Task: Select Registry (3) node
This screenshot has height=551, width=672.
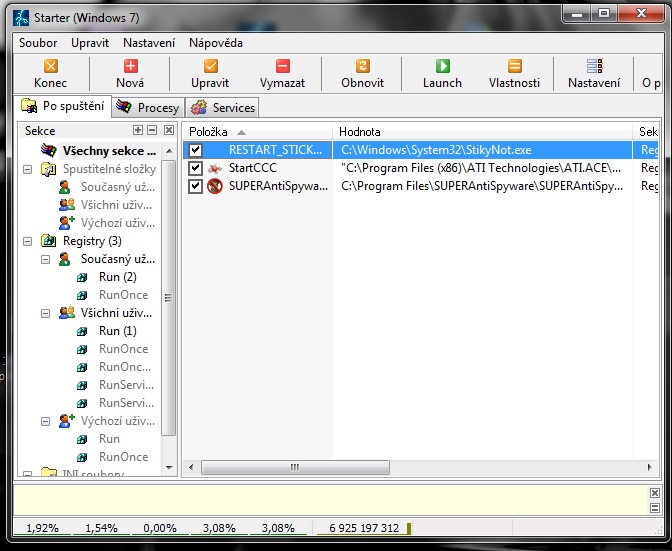Action: tap(92, 241)
